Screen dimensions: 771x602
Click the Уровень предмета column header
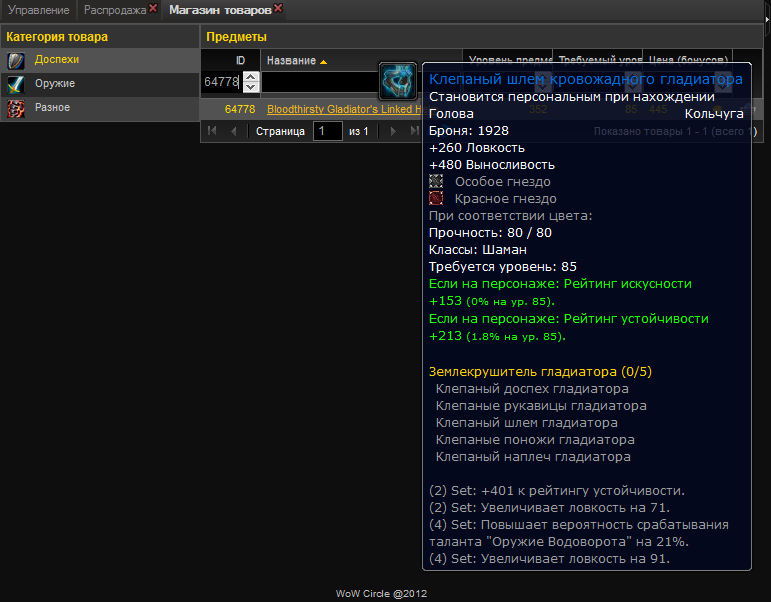click(507, 56)
